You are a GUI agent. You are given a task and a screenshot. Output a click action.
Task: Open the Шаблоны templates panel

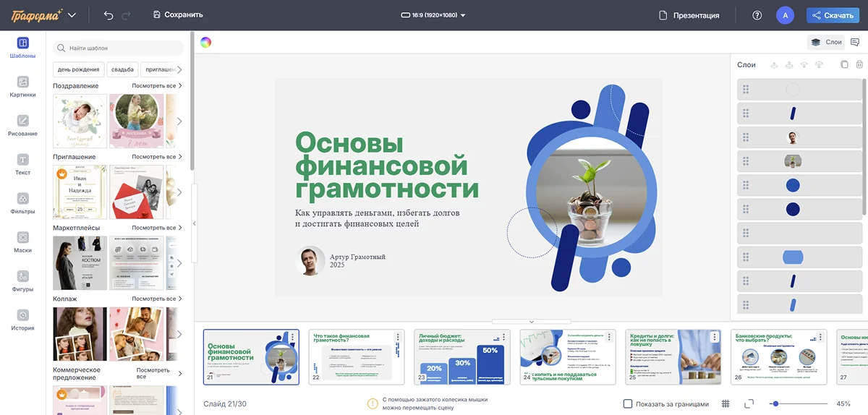click(x=22, y=48)
